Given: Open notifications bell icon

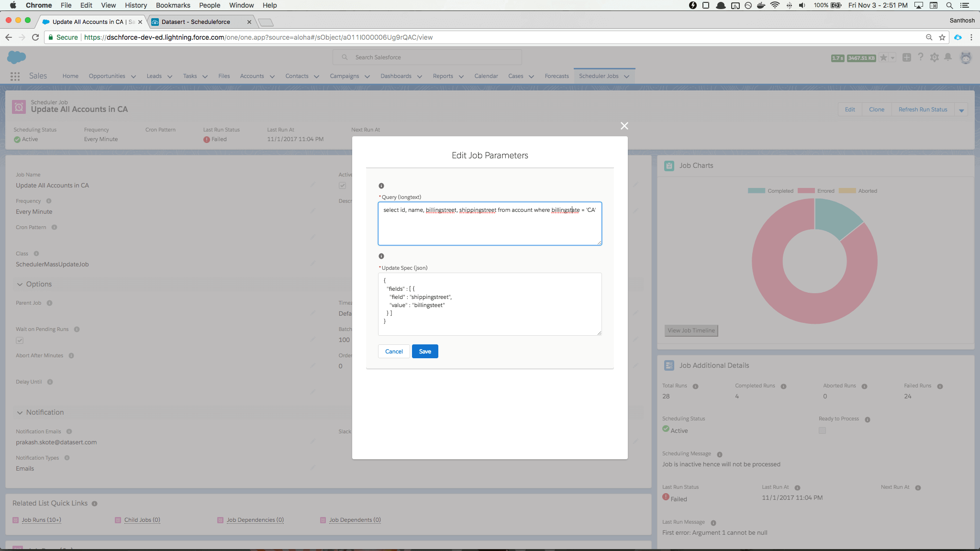Looking at the screenshot, I should pyautogui.click(x=948, y=57).
